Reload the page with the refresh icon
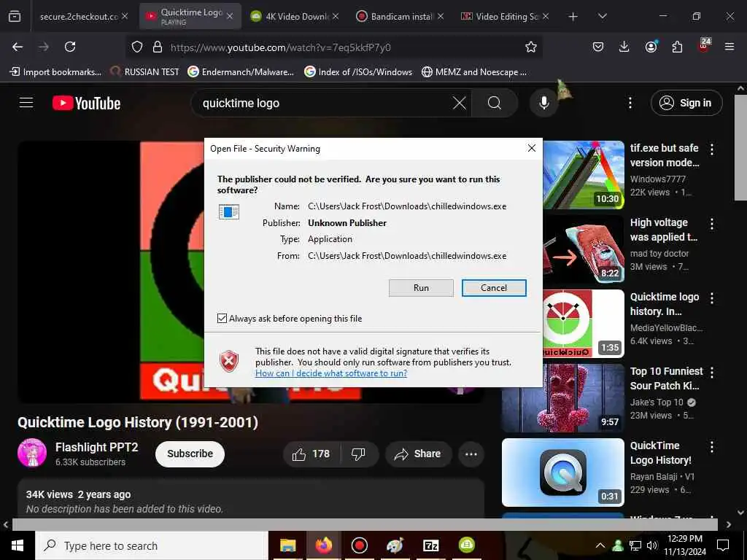The height and width of the screenshot is (560, 747). [70, 47]
